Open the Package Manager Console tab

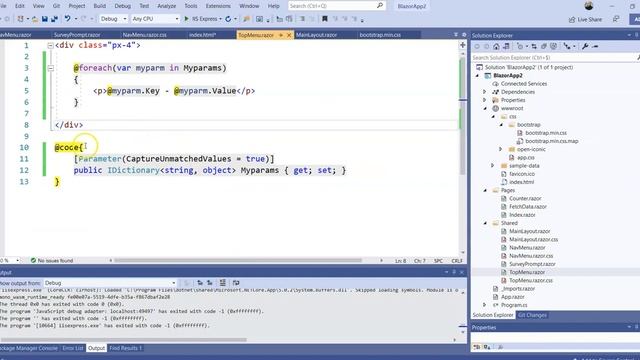(29, 348)
